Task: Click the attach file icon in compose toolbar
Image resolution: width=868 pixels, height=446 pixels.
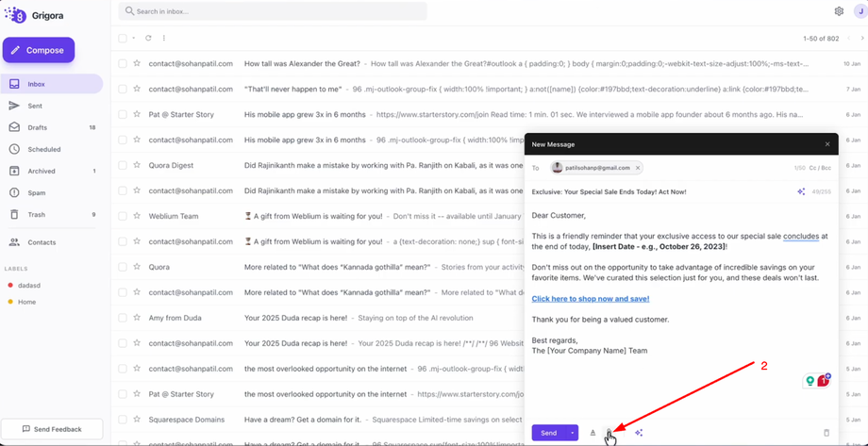Action: [609, 433]
